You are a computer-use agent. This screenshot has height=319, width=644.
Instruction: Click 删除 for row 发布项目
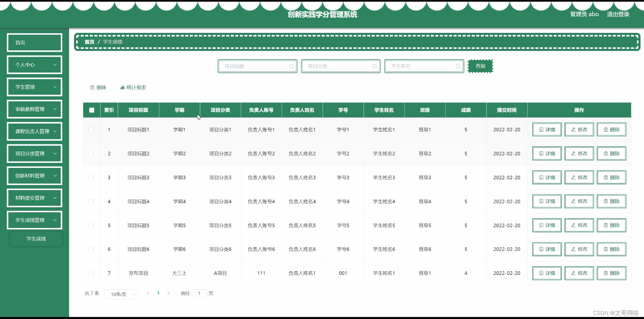coord(611,273)
